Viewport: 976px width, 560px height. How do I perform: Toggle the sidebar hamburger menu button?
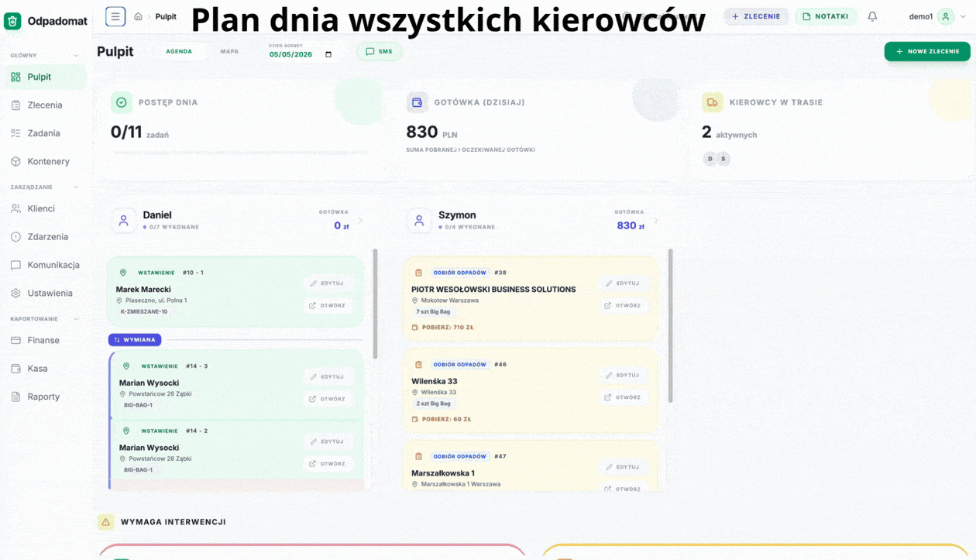(115, 16)
